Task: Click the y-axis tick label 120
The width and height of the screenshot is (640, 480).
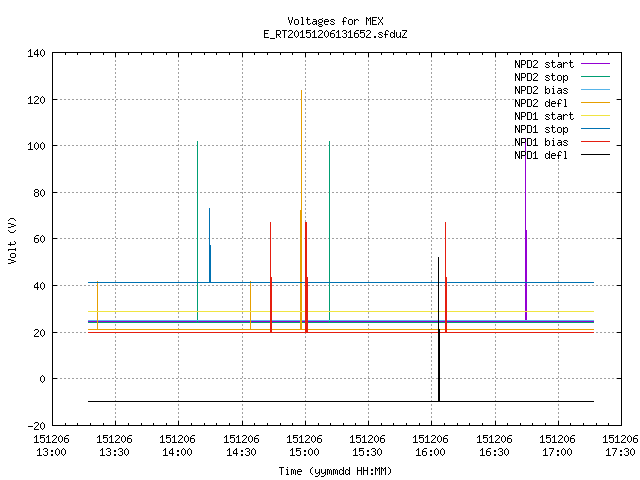Action: (x=36, y=100)
